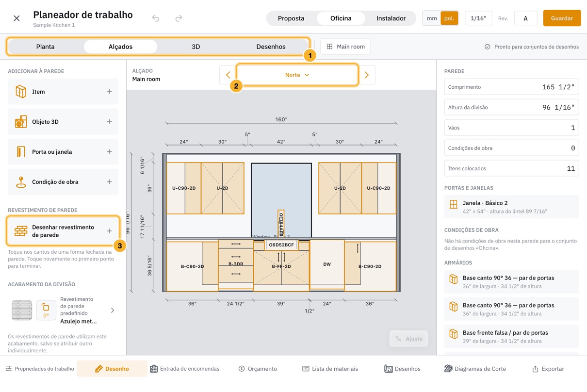Switch to the Desenhos tab
Viewport: 587px width, 392px height.
(x=271, y=47)
